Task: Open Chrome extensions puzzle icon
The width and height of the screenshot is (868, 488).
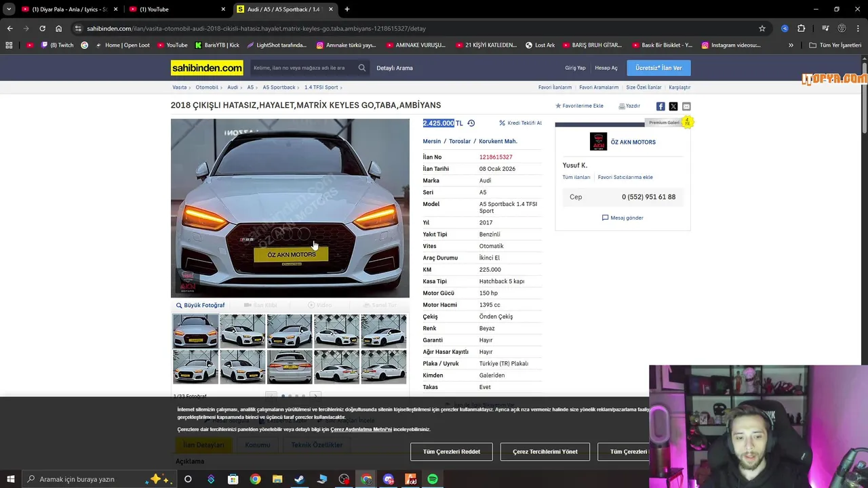Action: tap(802, 28)
